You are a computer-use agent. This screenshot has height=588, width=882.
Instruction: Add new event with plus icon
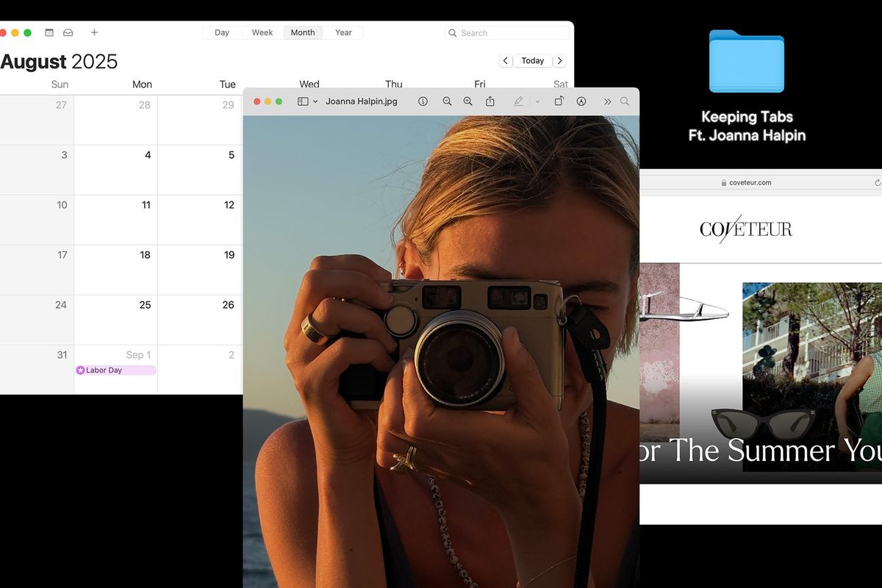pos(94,32)
